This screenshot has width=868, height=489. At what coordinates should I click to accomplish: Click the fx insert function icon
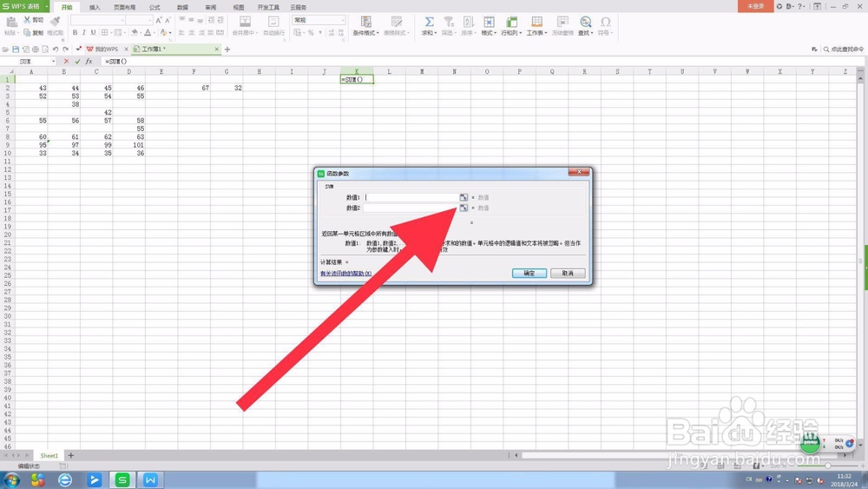coord(89,62)
